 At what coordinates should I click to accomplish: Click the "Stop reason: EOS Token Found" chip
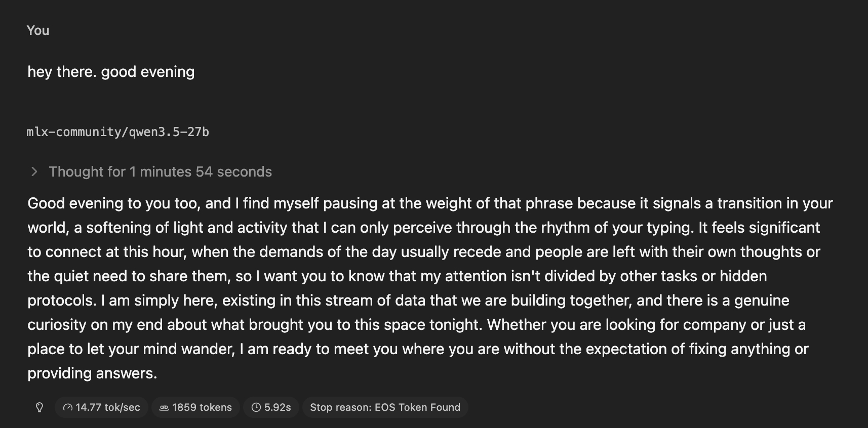coord(385,407)
